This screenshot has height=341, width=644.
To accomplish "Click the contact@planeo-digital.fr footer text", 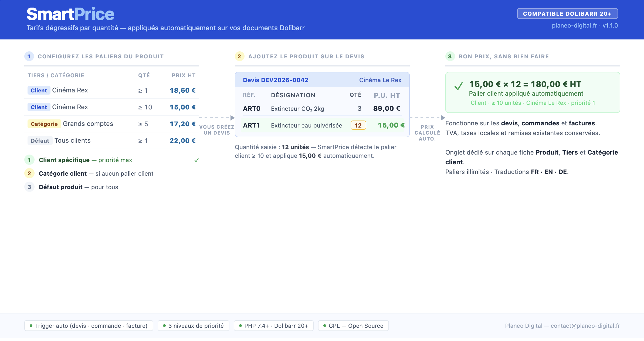I will click(x=585, y=326).
